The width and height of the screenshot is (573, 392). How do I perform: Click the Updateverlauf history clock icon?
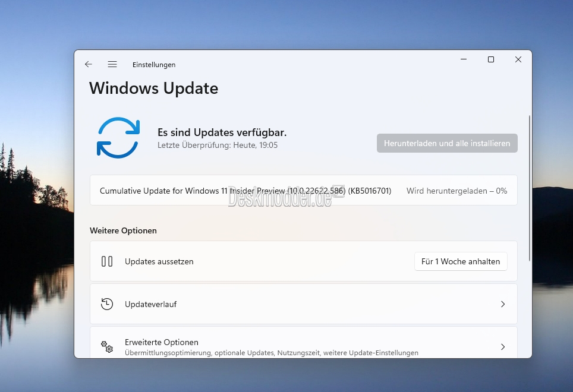107,304
